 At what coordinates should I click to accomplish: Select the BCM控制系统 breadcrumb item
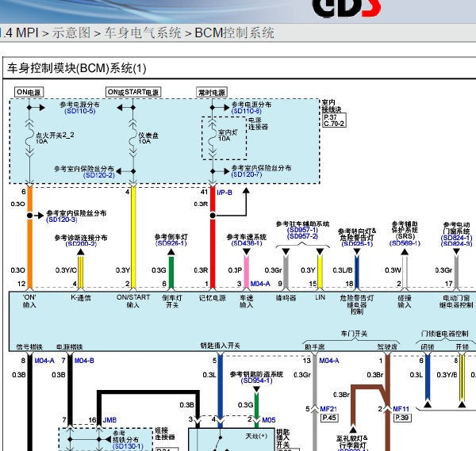[234, 32]
